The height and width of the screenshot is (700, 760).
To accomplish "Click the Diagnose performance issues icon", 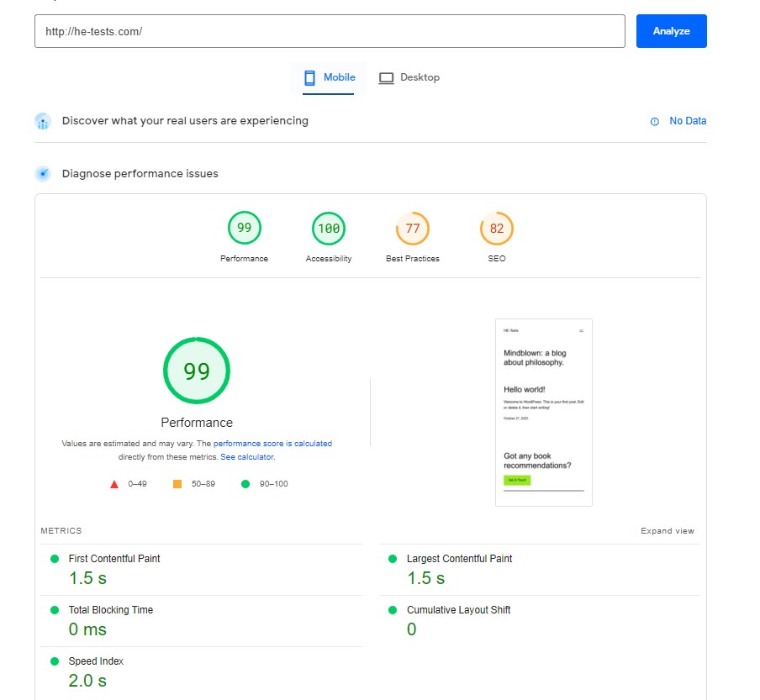I will coord(43,173).
